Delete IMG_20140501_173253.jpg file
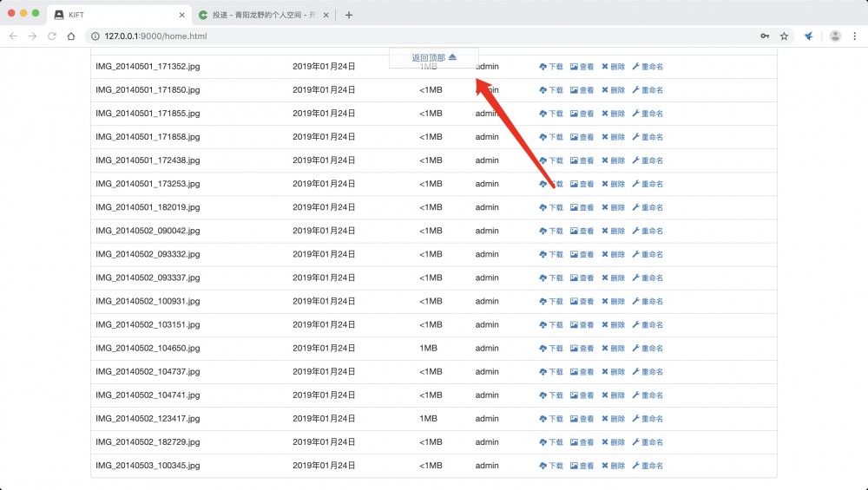Viewport: 868px width, 490px height. [614, 184]
